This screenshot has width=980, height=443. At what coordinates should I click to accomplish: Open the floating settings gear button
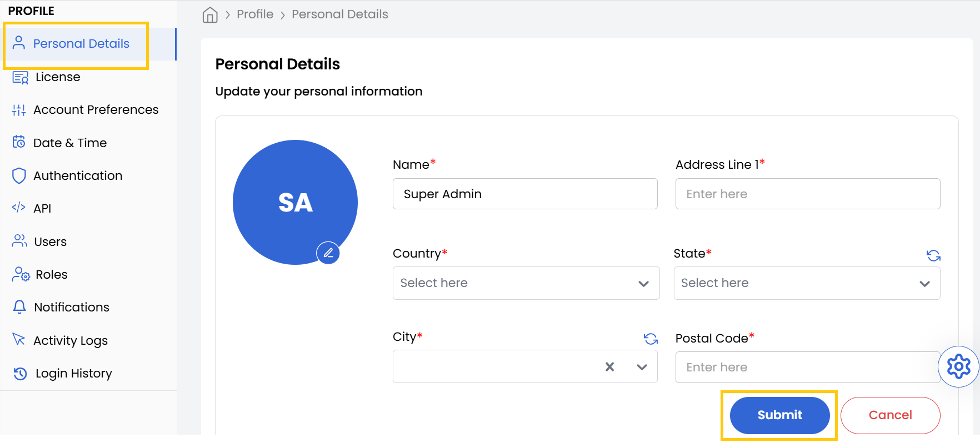point(958,366)
